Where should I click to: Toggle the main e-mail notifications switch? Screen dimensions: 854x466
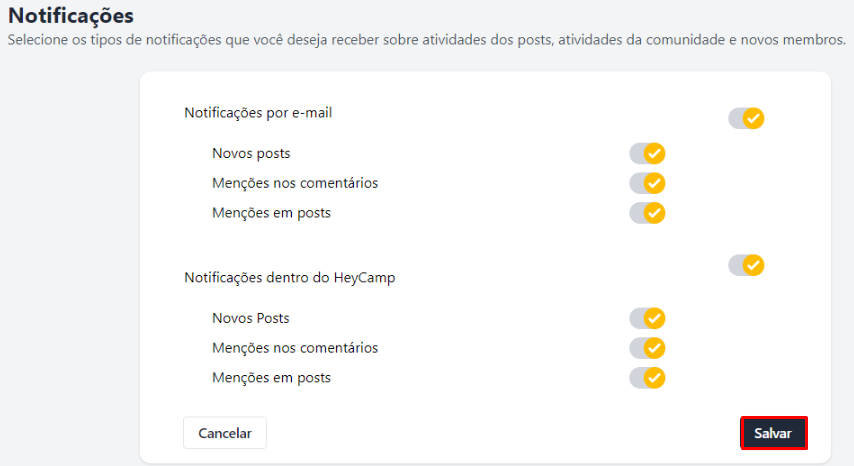point(746,119)
